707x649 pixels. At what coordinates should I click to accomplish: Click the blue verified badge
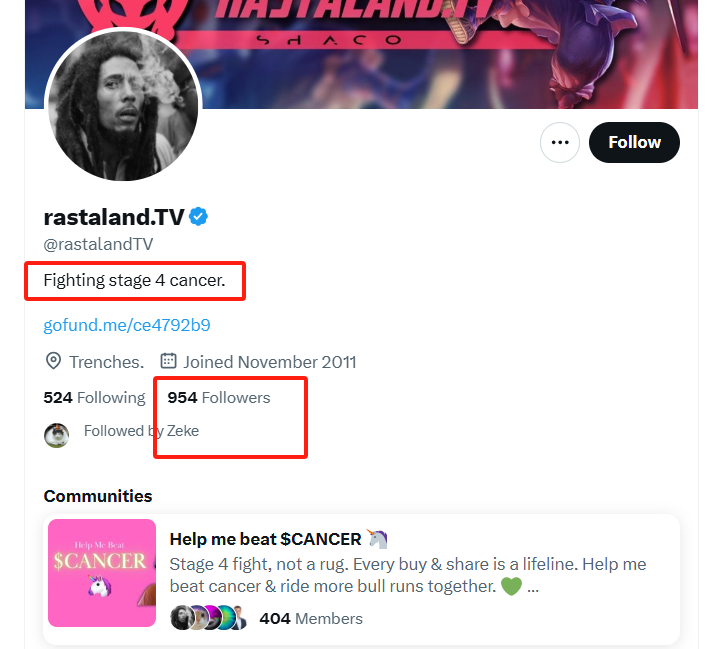click(198, 217)
